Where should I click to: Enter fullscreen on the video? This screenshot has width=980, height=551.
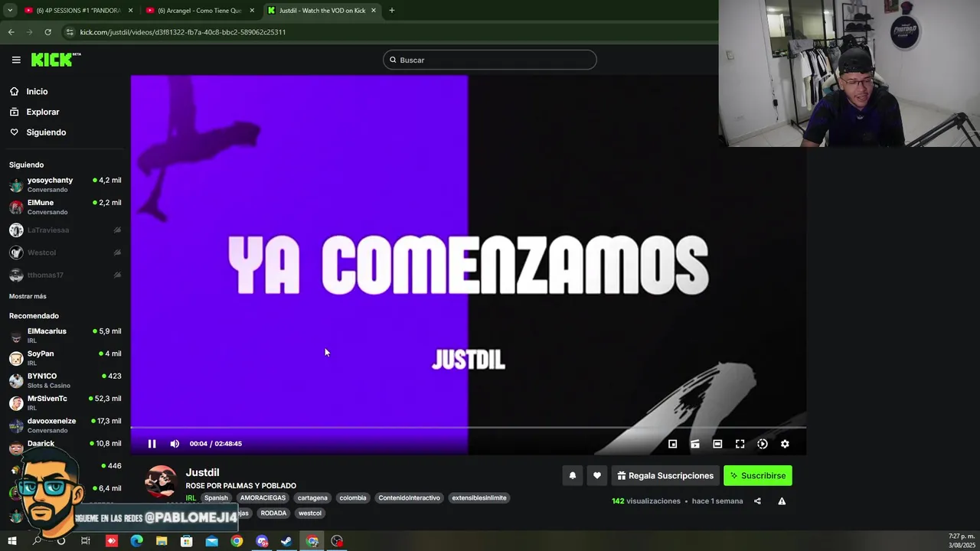click(740, 444)
